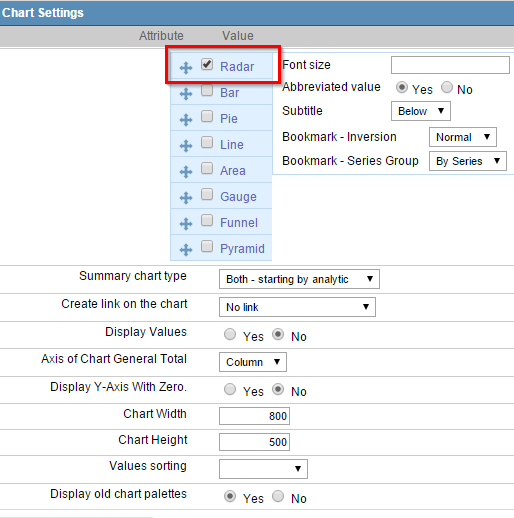The width and height of the screenshot is (514, 518).
Task: Enable the Bar chart checkbox
Action: [x=207, y=90]
